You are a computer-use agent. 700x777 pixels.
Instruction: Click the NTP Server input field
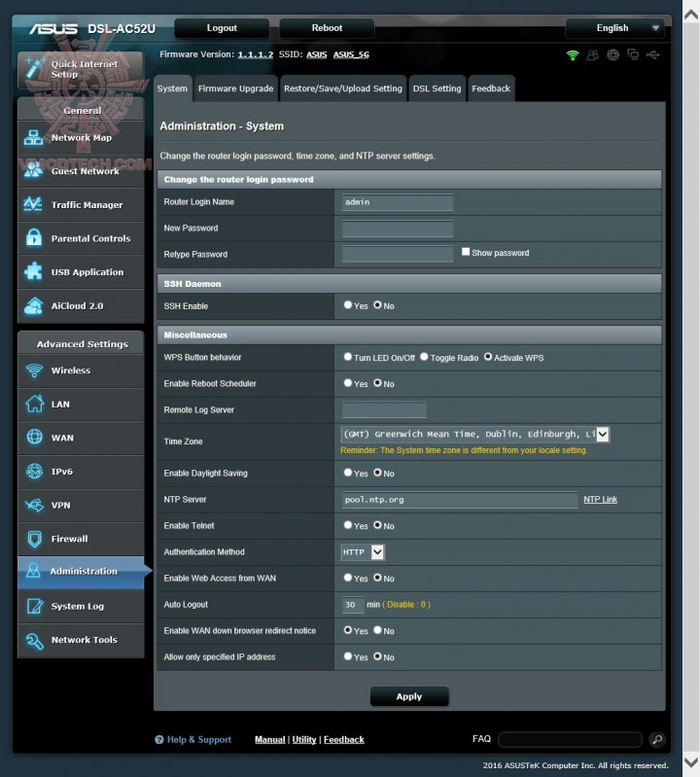coord(460,500)
